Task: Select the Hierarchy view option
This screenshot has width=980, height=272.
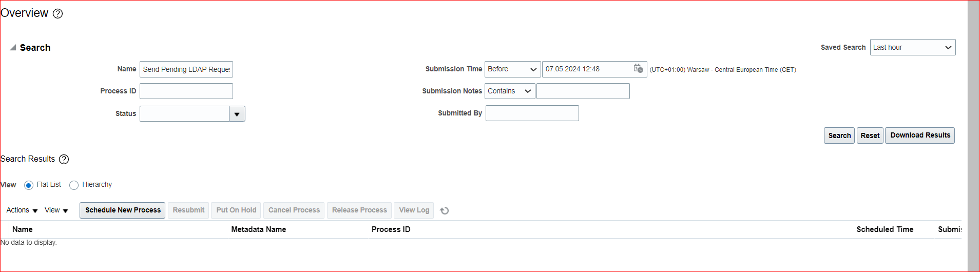Action: click(x=74, y=185)
